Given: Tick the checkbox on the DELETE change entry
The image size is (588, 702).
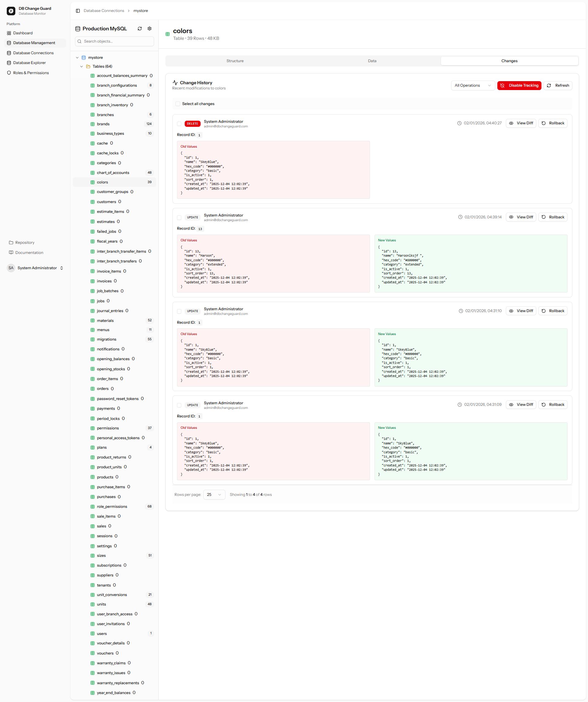Looking at the screenshot, I should [x=179, y=124].
